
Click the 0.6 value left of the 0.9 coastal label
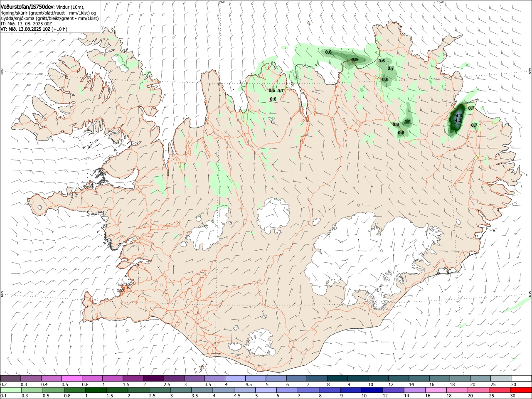tap(328, 52)
